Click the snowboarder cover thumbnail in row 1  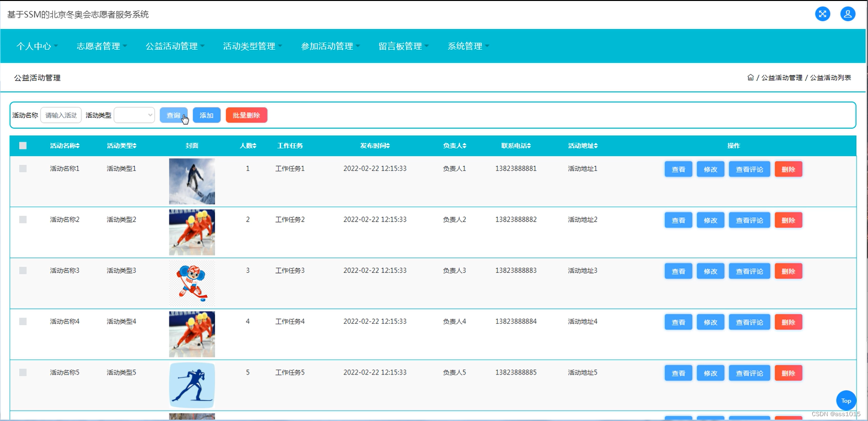coord(192,181)
